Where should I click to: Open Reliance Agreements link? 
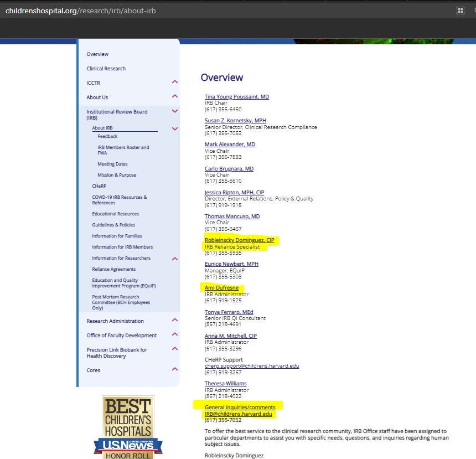pyautogui.click(x=114, y=270)
